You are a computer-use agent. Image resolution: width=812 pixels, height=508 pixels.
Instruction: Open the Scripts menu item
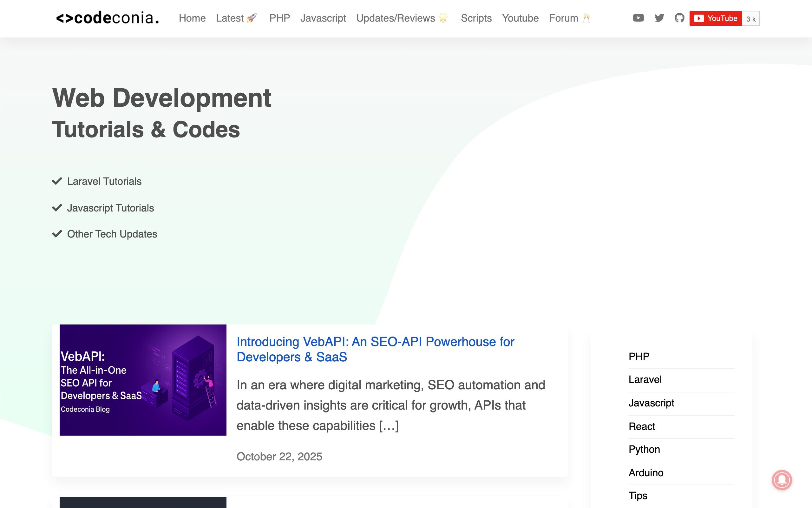click(x=476, y=18)
